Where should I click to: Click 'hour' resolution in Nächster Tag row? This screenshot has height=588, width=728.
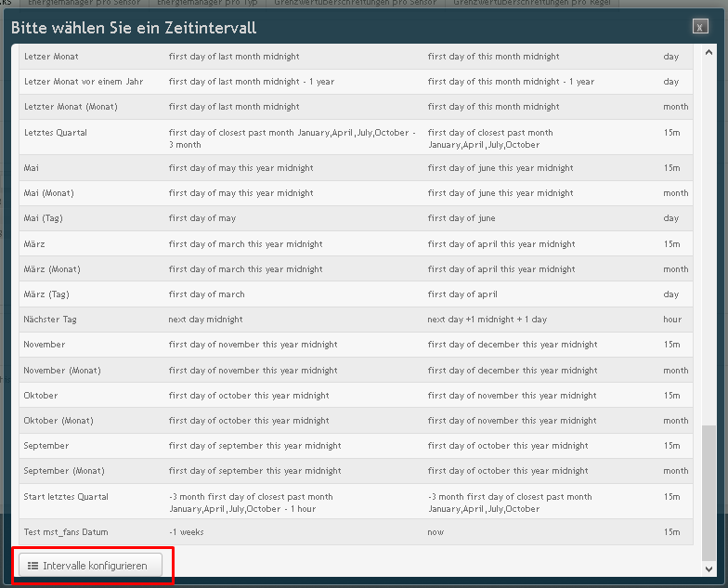click(x=672, y=320)
